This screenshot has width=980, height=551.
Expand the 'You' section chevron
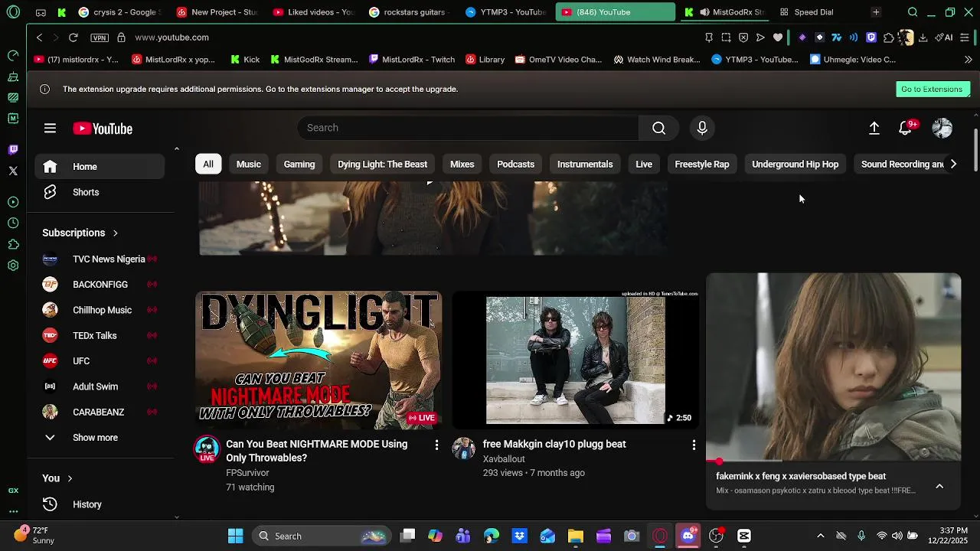pyautogui.click(x=70, y=478)
